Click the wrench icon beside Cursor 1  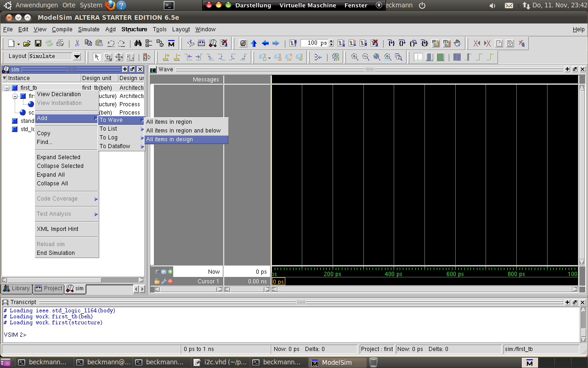click(164, 281)
